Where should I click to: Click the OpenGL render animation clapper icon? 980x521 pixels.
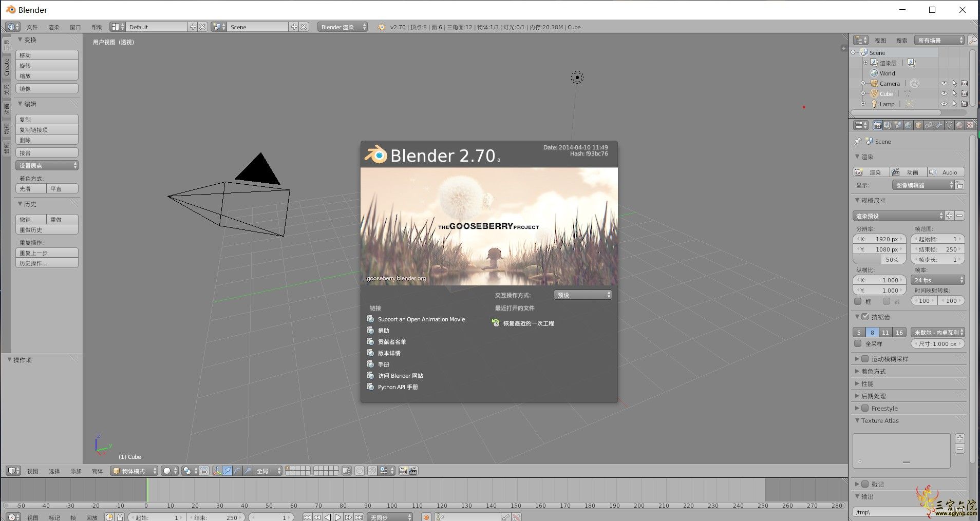coord(413,471)
